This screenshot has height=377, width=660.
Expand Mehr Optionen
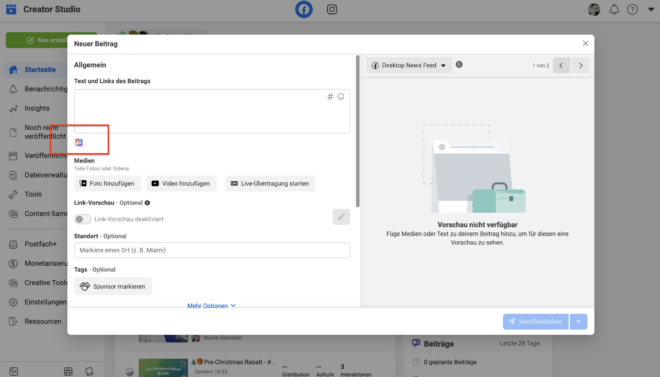211,305
